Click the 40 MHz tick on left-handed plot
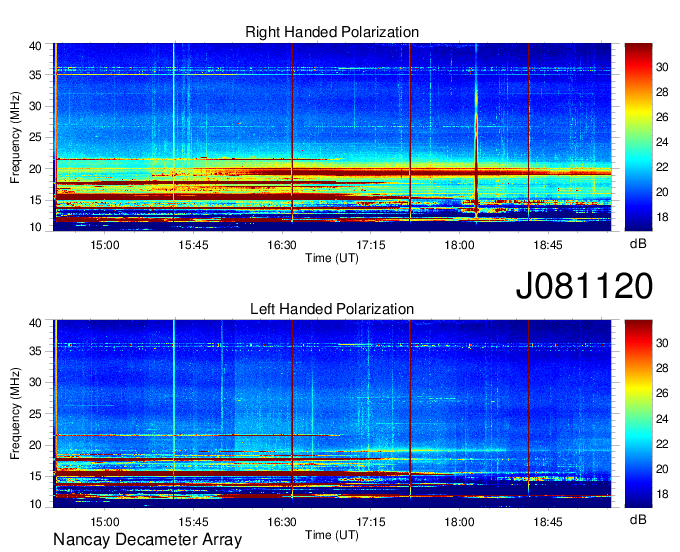Screen dimensions: 680x552 click(36, 323)
